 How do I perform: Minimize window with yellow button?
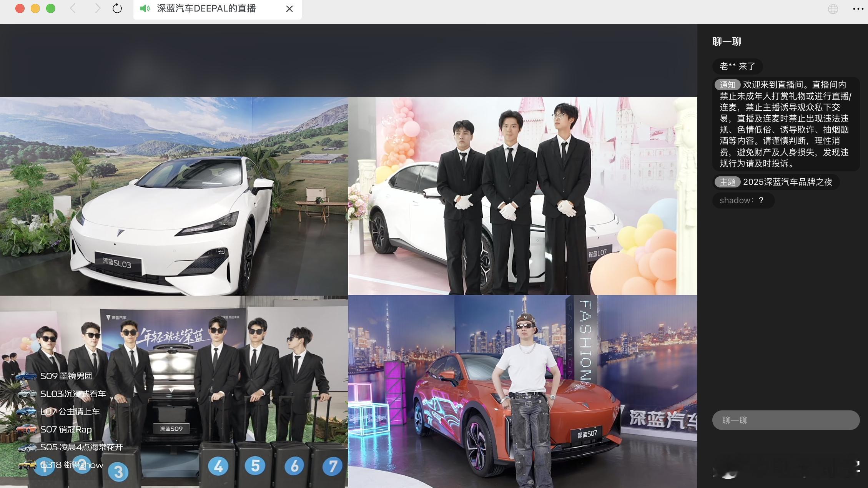(x=35, y=8)
